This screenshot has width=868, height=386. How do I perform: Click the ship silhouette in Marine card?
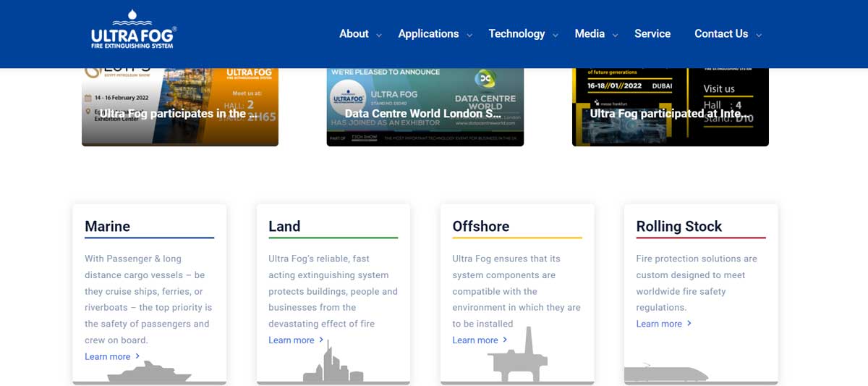click(x=149, y=372)
